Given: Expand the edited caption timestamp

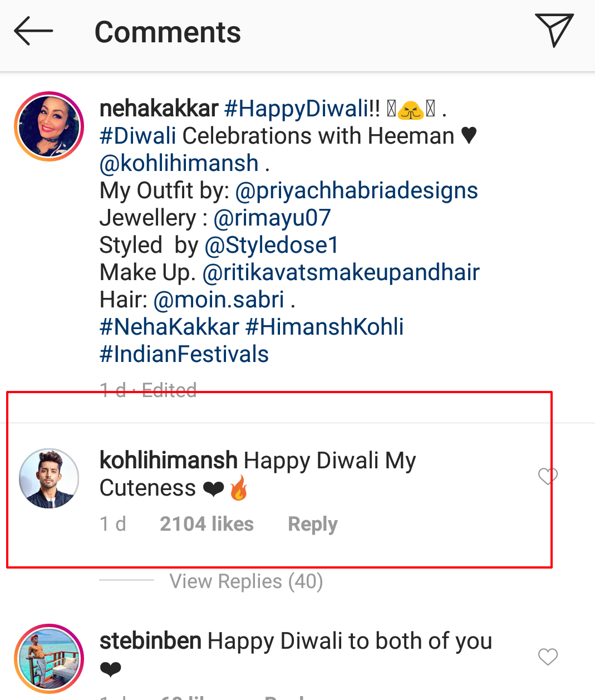Looking at the screenshot, I should click(148, 389).
